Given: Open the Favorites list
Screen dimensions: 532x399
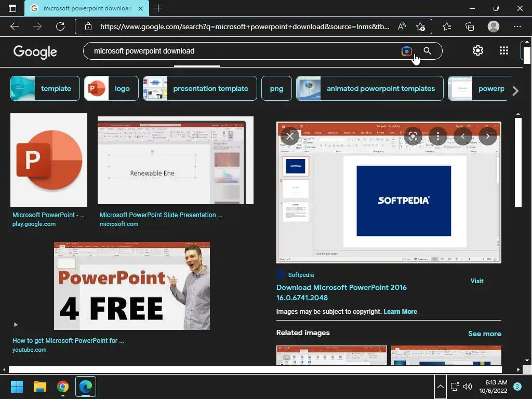Looking at the screenshot, I should 447,26.
